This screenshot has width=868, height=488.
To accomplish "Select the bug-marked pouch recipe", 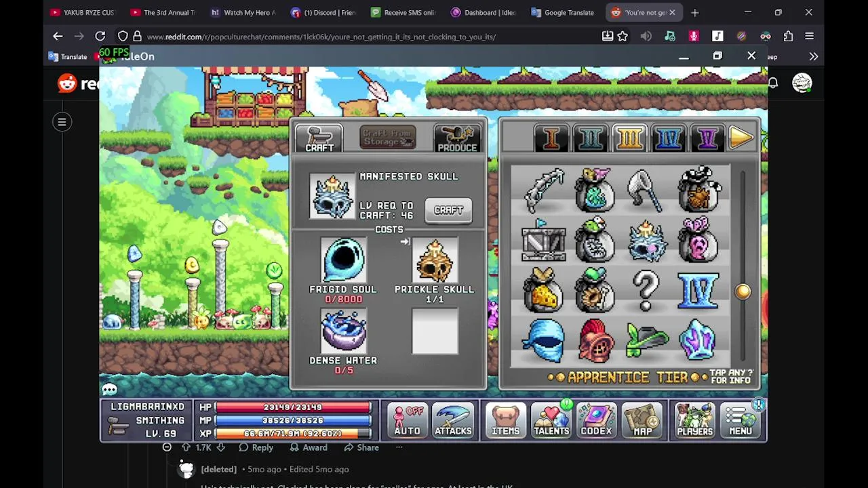I will point(698,190).
